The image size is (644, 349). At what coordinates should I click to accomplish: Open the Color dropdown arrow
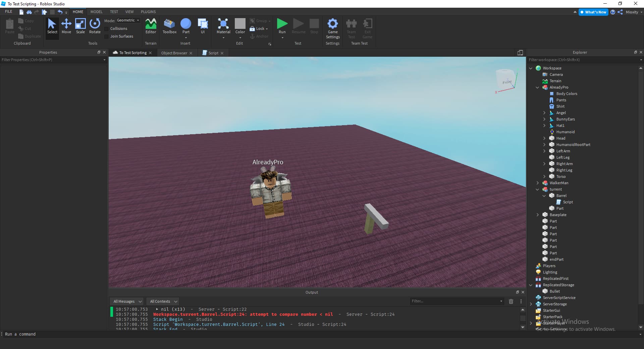(240, 38)
